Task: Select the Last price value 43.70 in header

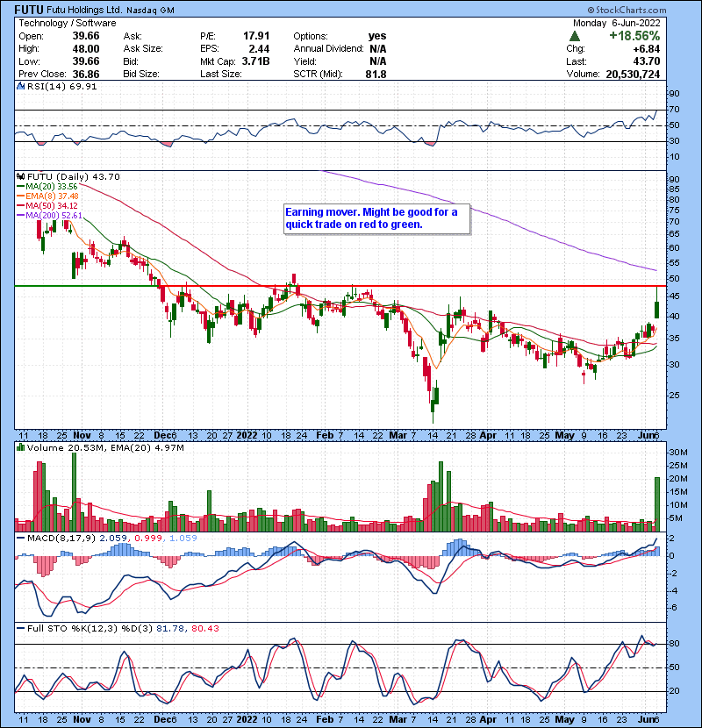Action: point(646,61)
